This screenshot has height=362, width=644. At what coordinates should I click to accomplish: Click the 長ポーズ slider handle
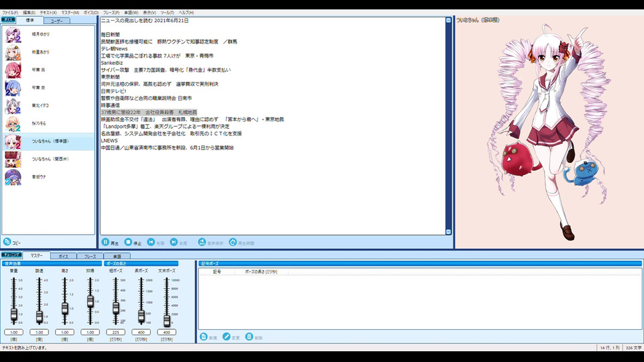tap(141, 316)
